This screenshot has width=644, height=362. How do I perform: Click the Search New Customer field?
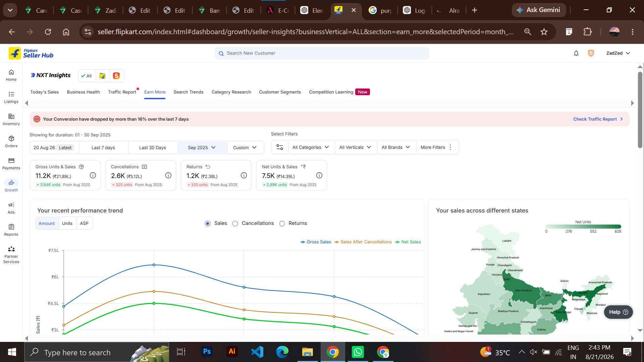click(322, 53)
